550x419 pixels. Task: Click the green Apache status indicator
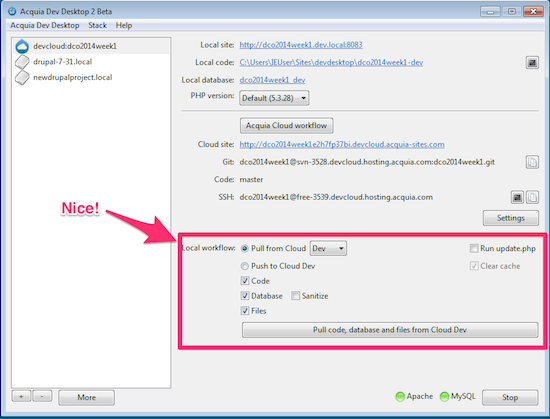pyautogui.click(x=400, y=397)
